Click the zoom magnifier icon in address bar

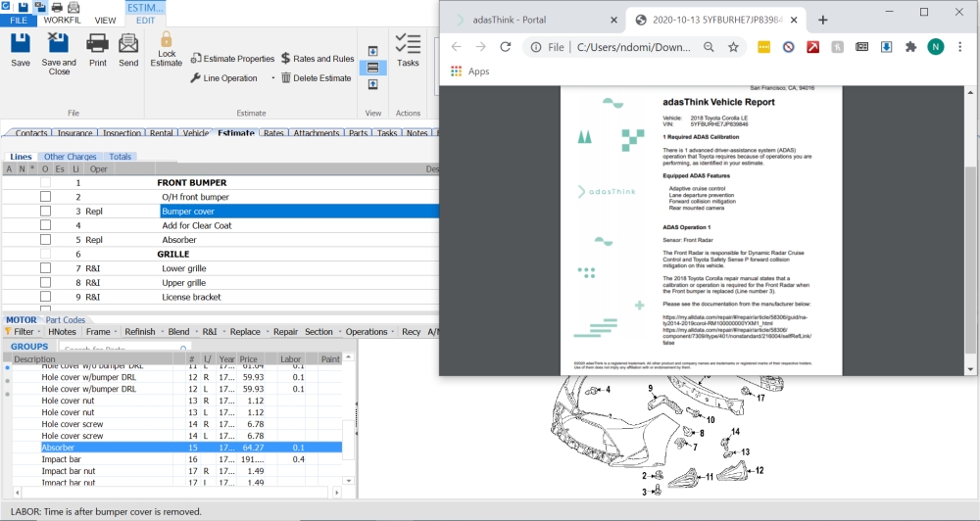(x=709, y=47)
